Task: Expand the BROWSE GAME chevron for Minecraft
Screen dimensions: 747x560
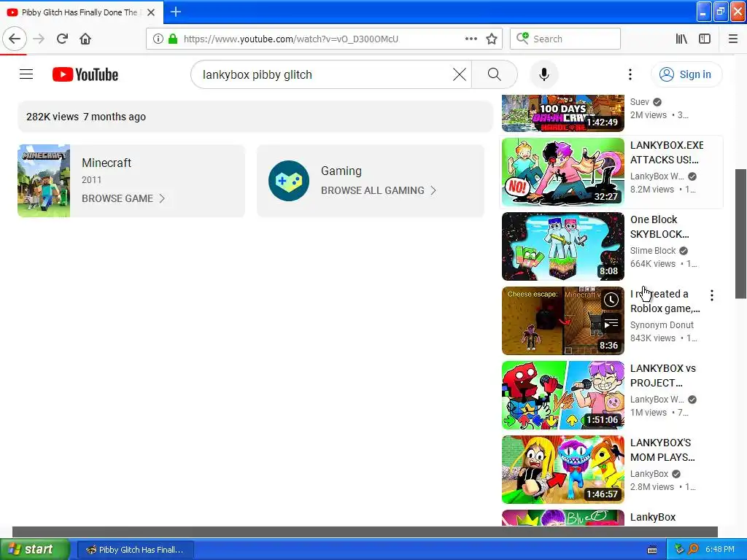Action: 162,198
